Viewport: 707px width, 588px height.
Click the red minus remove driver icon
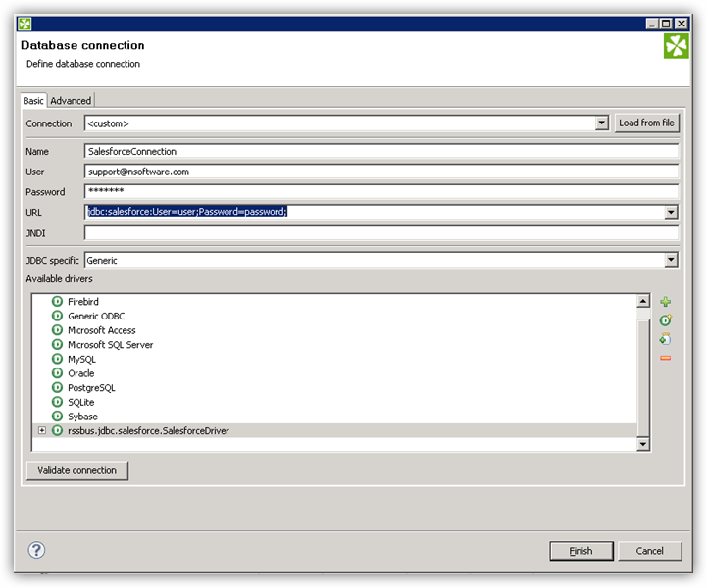[666, 358]
